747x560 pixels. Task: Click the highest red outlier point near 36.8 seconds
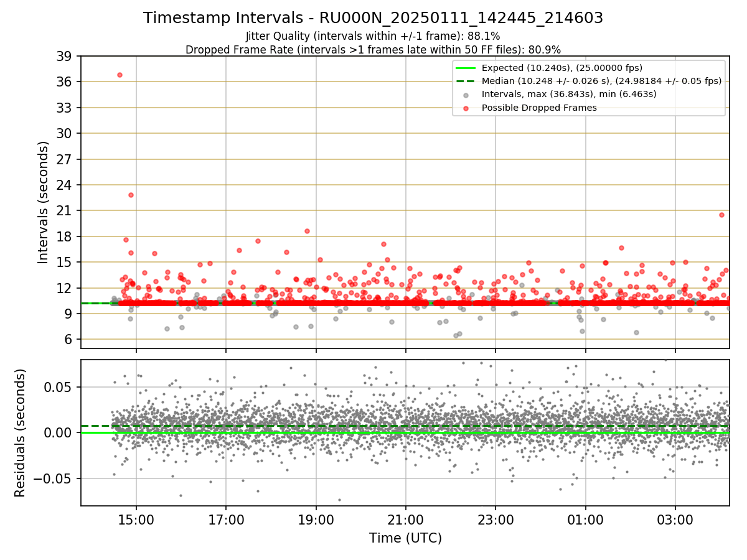pos(120,75)
